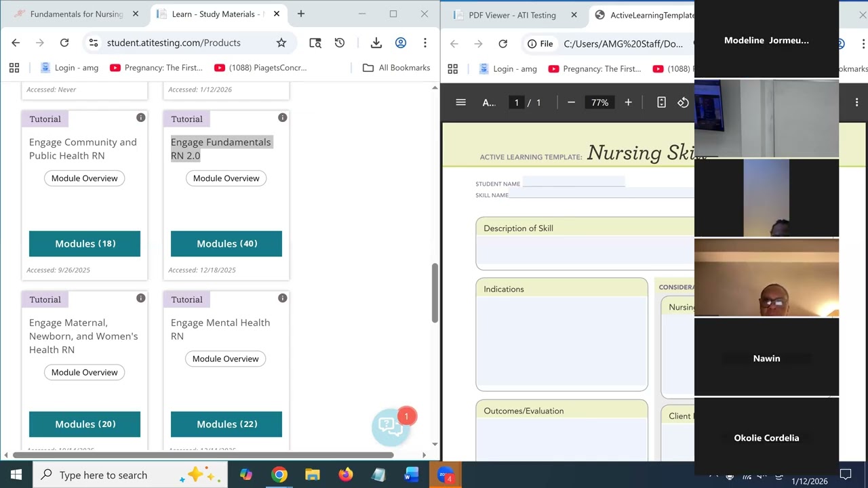Screen dimensions: 868x488
Task: Switch to the Fundamentals for Nursing tab
Action: (77, 14)
